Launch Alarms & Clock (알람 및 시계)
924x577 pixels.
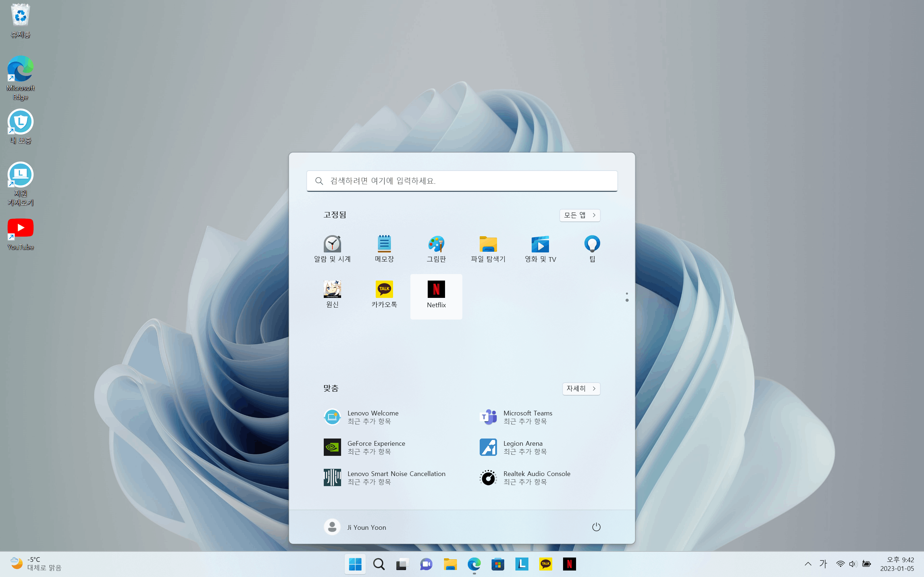(x=332, y=249)
